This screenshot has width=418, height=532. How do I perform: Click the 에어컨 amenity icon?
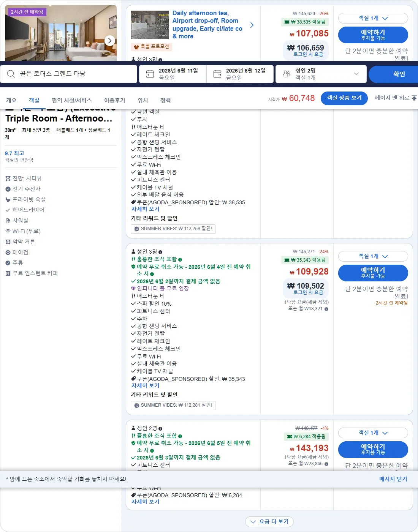(8, 253)
